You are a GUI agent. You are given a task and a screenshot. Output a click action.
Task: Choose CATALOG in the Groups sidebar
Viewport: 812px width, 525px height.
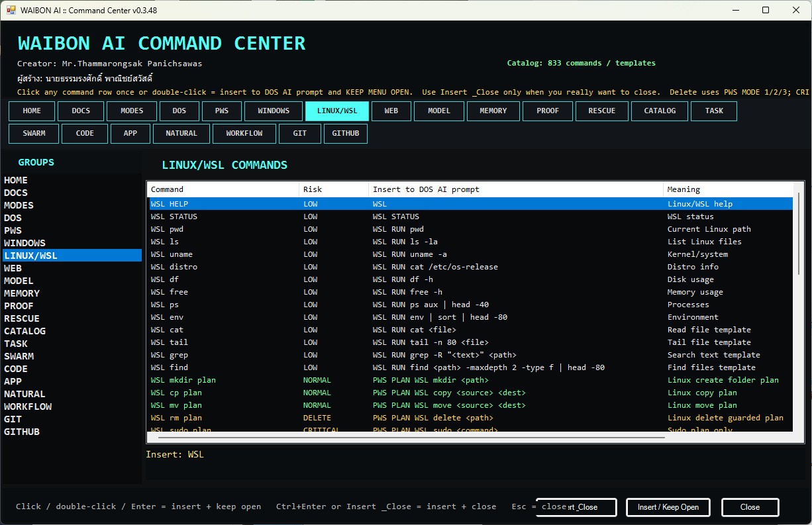[72, 331]
